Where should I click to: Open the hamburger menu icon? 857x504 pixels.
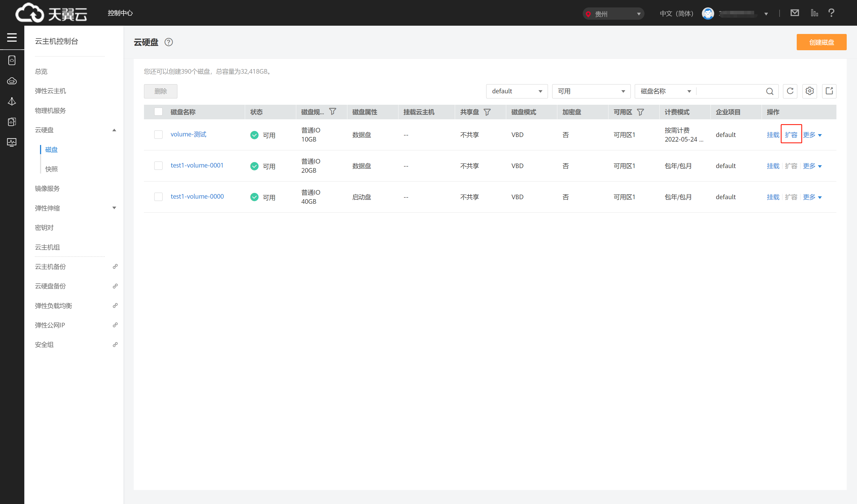point(12,37)
